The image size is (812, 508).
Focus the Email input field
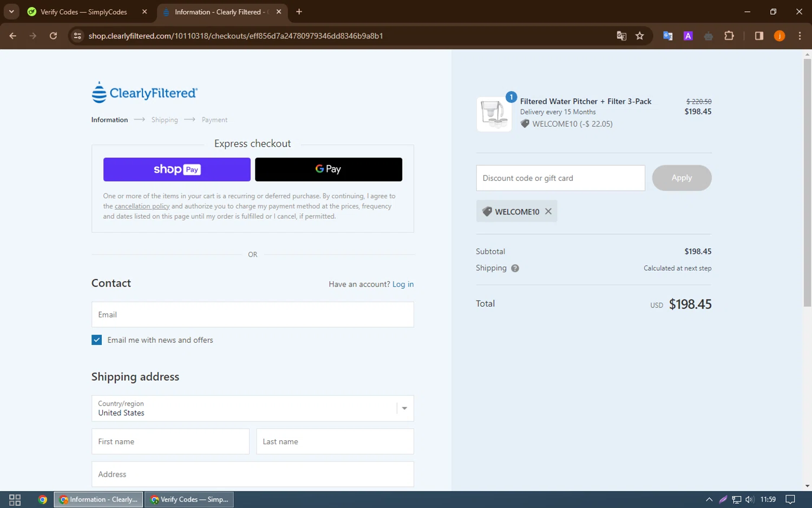[253, 315]
